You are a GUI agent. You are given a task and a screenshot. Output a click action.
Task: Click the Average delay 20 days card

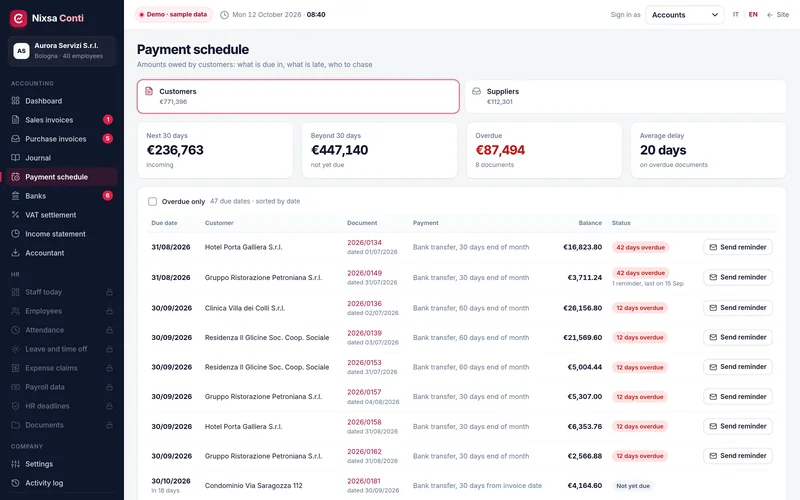(x=708, y=150)
